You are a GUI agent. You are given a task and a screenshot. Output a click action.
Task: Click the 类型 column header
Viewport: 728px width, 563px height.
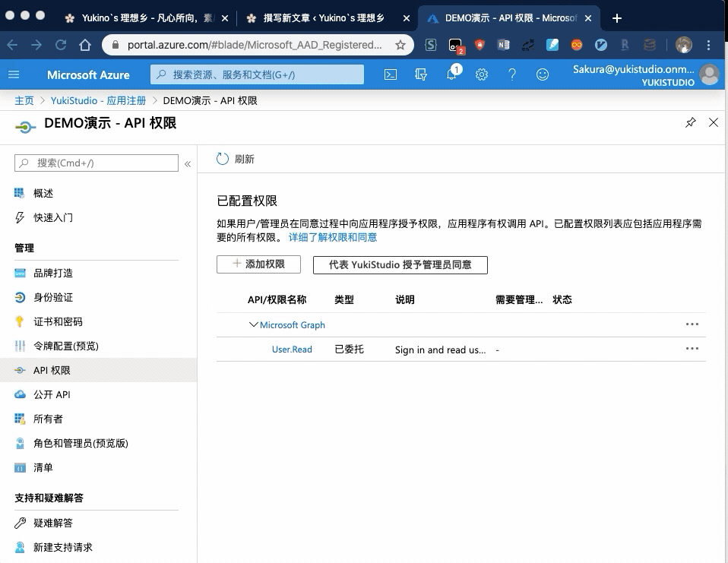(x=344, y=300)
